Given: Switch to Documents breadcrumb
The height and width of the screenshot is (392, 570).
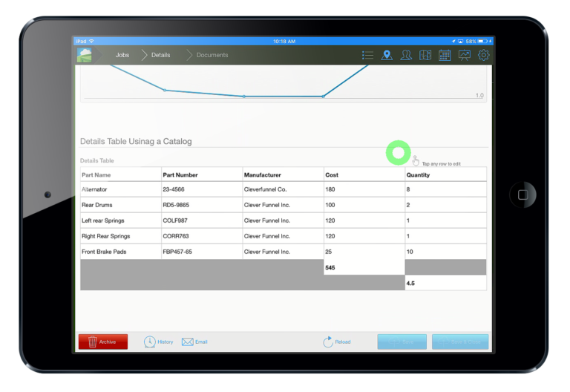Looking at the screenshot, I should coord(212,55).
